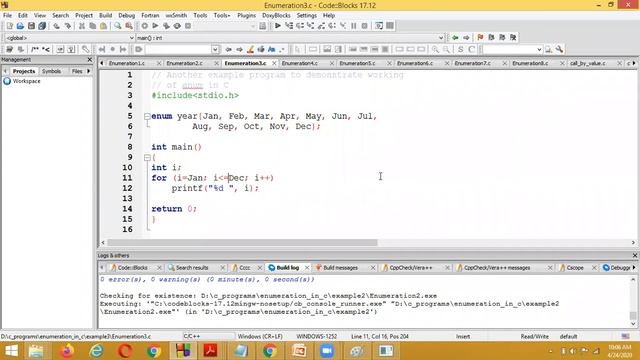
Task: Click the Save all files toolbar icon
Action: [42, 26]
